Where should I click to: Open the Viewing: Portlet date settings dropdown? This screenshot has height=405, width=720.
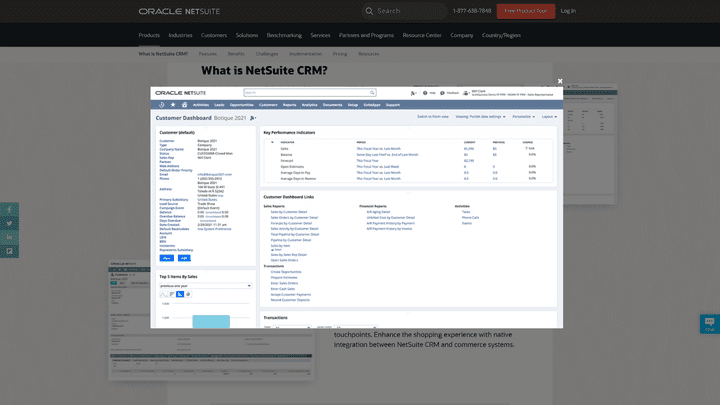click(480, 117)
